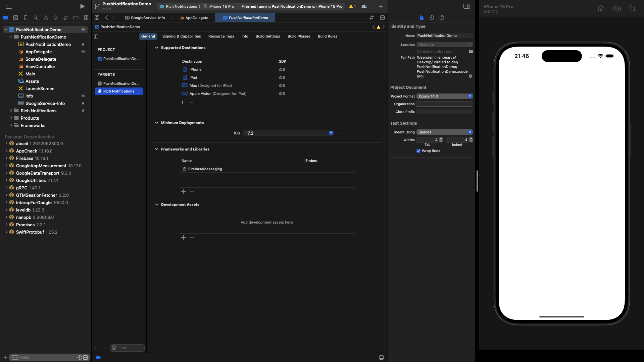Open the Project Format dropdown
This screenshot has width=644, height=362.
point(444,97)
